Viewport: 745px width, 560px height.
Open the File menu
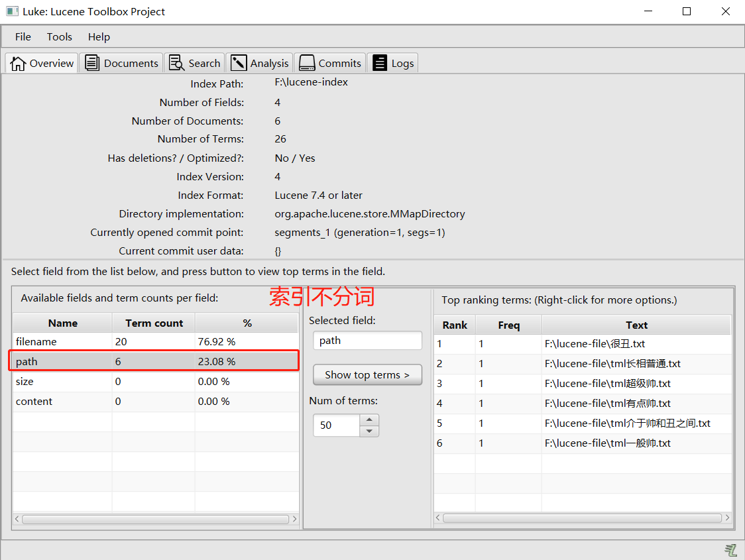(23, 36)
